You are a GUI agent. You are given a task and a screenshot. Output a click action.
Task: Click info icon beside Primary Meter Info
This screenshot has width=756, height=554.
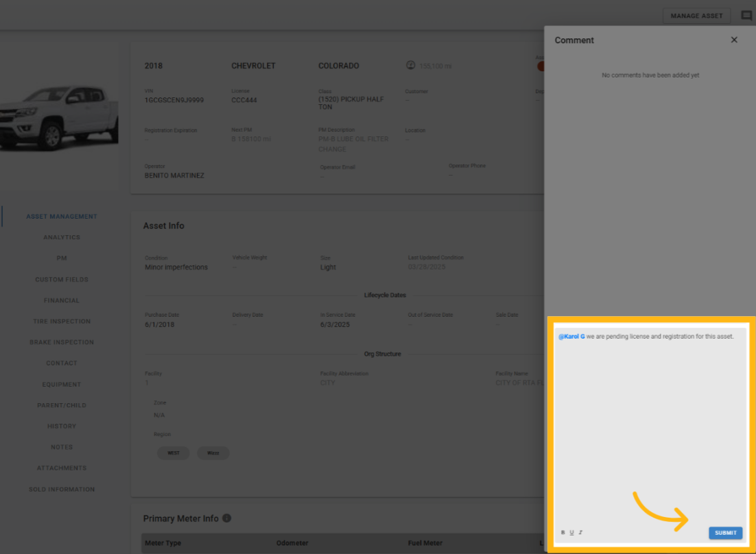226,518
